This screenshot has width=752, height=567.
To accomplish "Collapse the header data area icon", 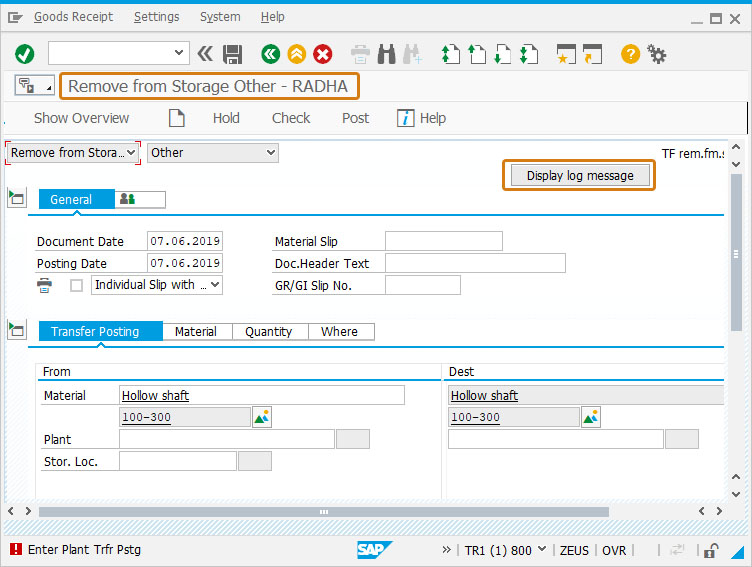I will pyautogui.click(x=17, y=197).
